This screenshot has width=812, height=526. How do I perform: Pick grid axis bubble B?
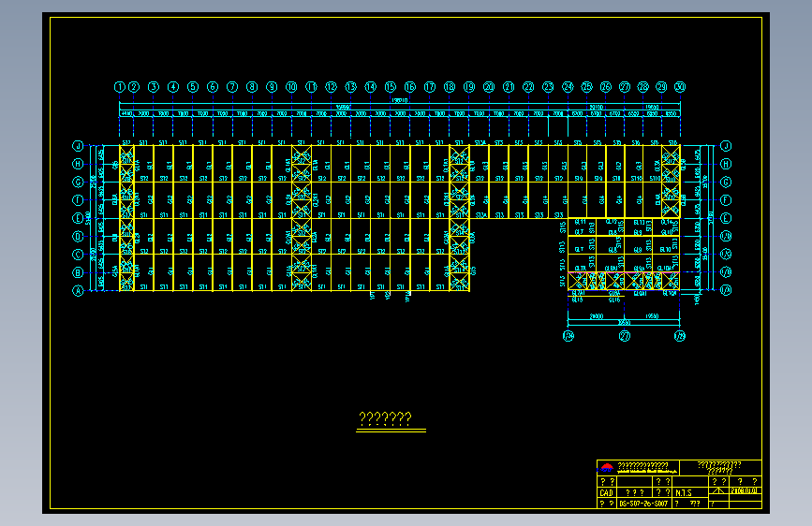coord(78,272)
